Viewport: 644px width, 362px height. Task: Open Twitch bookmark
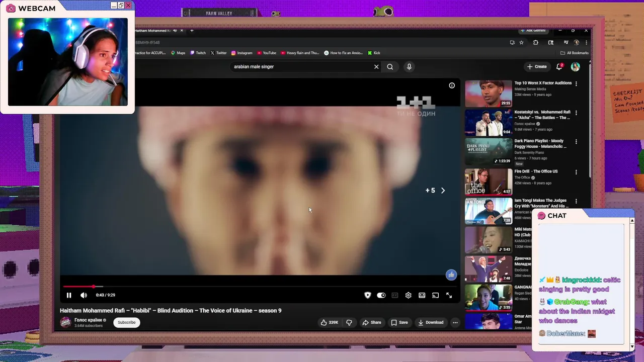(198, 53)
